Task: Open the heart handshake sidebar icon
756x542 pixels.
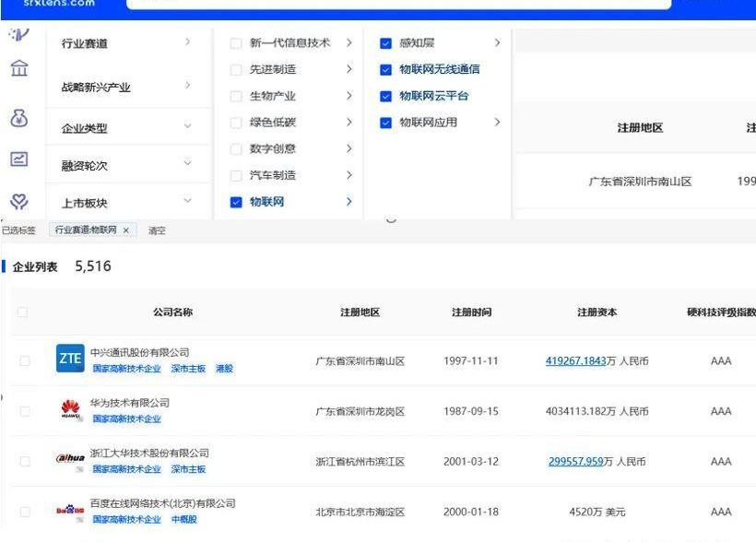Action: [18, 201]
